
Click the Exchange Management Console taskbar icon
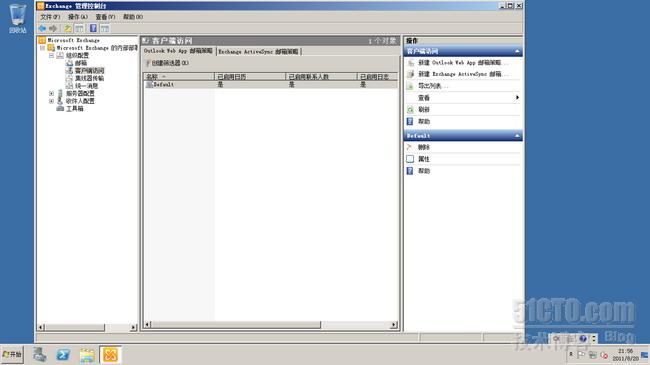coord(110,355)
